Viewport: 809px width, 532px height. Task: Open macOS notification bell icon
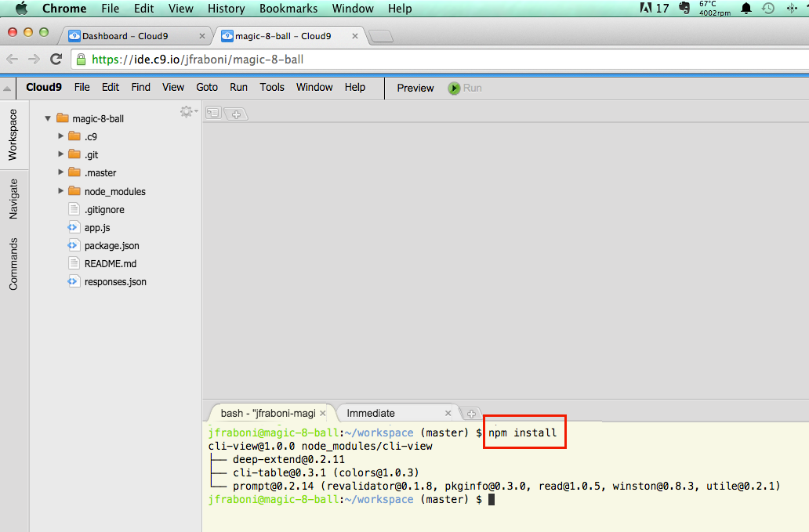(x=746, y=9)
